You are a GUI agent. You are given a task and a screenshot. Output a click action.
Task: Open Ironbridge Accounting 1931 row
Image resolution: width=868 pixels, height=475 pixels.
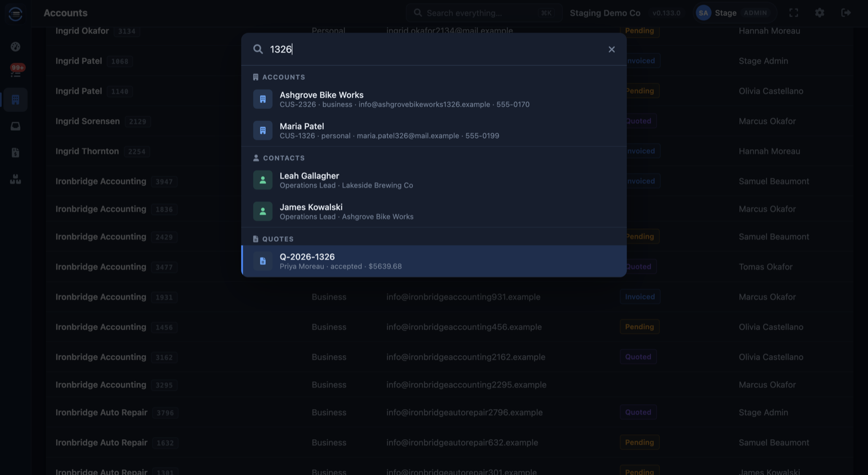click(449, 297)
